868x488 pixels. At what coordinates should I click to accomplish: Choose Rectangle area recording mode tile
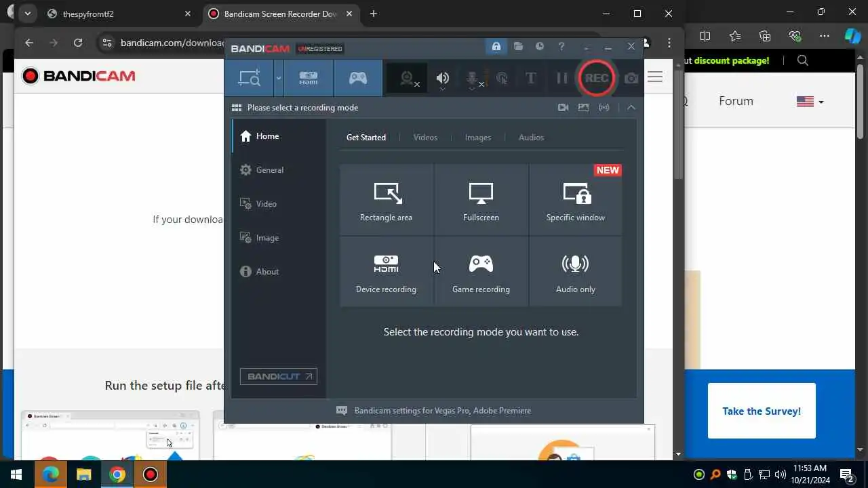[387, 200]
